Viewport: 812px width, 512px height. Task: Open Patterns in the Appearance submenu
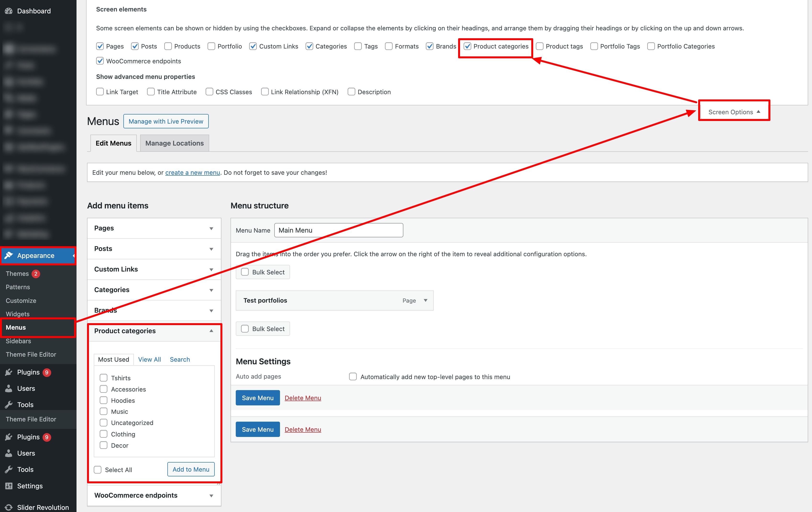coord(18,287)
